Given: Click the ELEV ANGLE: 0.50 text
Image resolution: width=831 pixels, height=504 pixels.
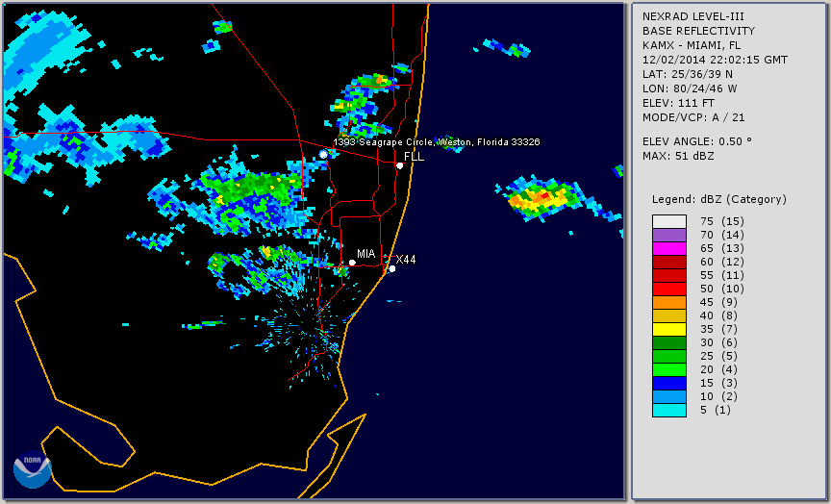Looking at the screenshot, I should [x=697, y=141].
